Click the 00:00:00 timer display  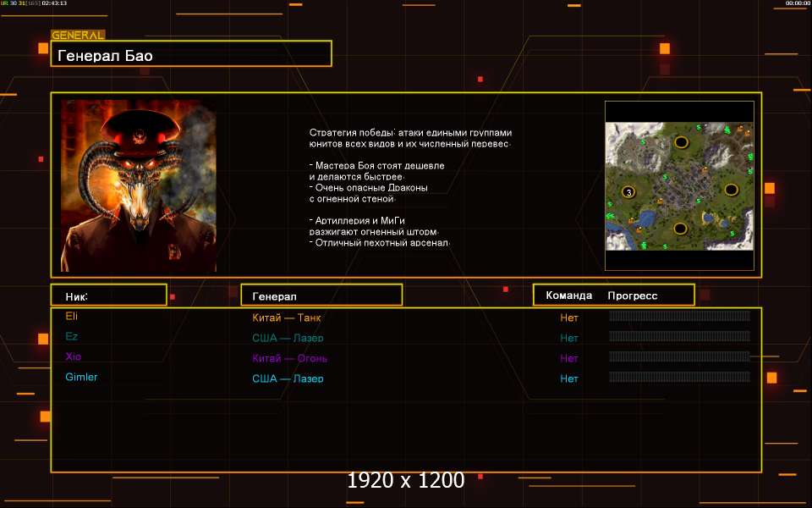797,3
